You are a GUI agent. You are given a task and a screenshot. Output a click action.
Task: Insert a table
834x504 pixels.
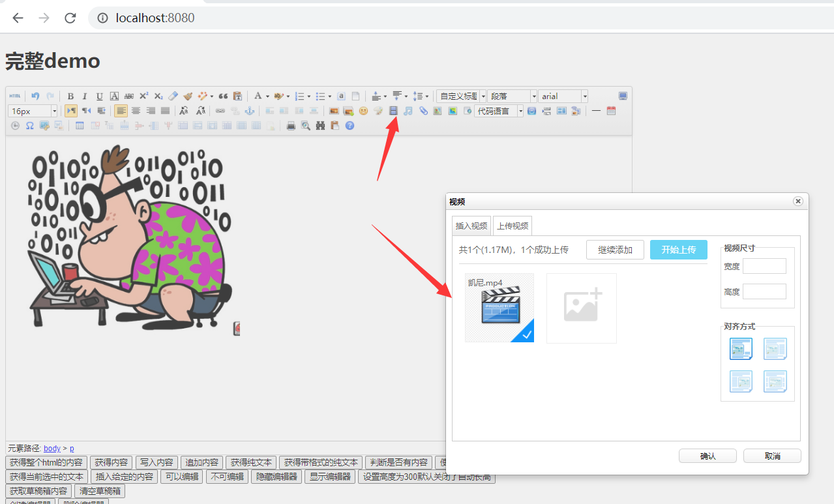pos(80,126)
